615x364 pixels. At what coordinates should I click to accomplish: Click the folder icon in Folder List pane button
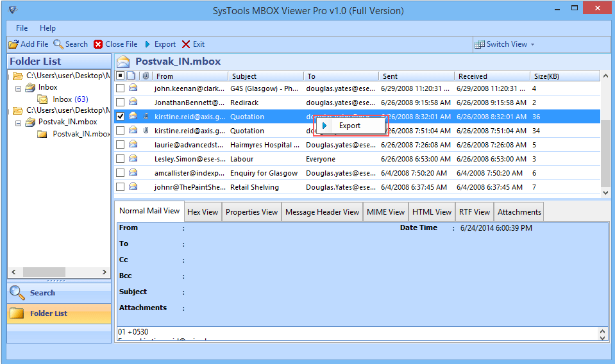click(x=17, y=313)
